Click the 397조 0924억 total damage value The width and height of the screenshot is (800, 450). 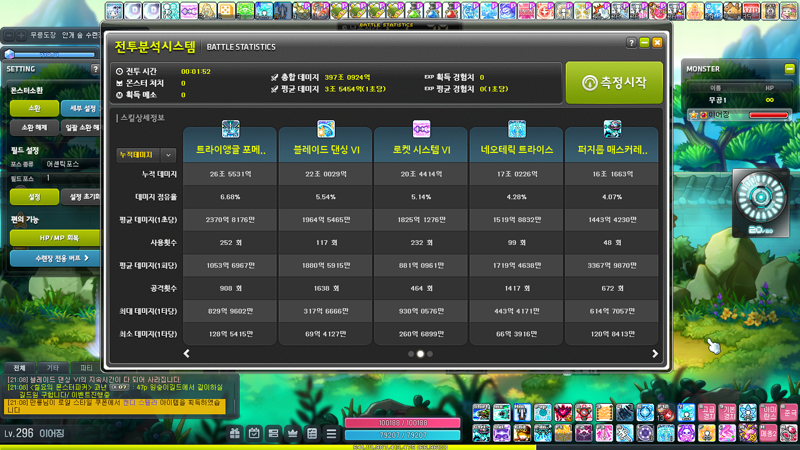point(347,78)
